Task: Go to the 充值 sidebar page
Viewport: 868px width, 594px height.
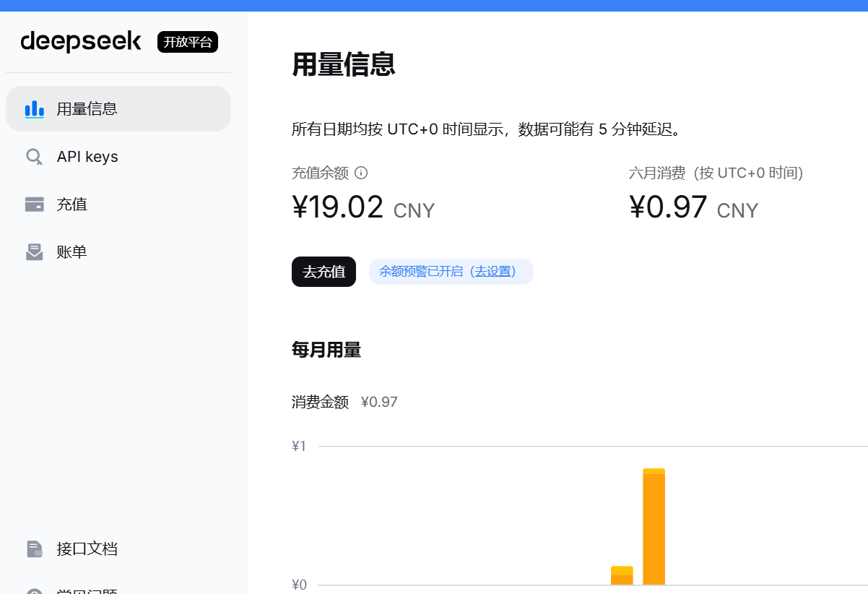Action: [x=118, y=205]
